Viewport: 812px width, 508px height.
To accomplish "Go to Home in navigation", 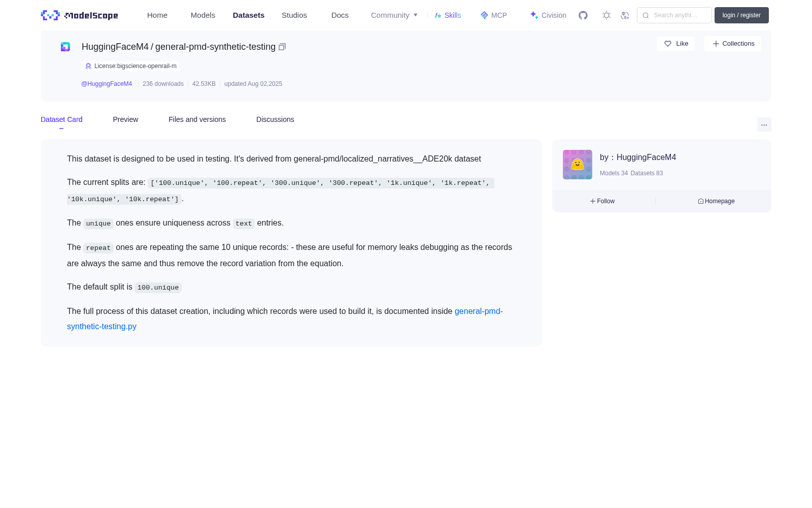I will coord(157,15).
